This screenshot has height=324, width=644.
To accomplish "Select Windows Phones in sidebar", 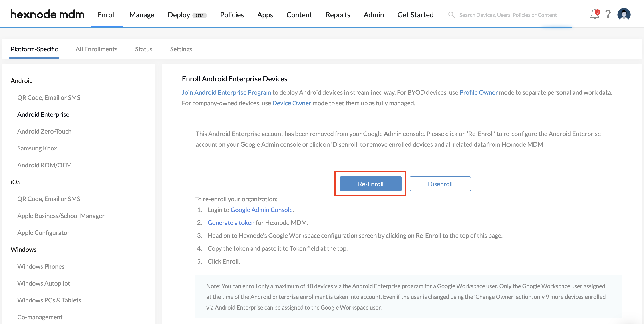I will point(41,266).
